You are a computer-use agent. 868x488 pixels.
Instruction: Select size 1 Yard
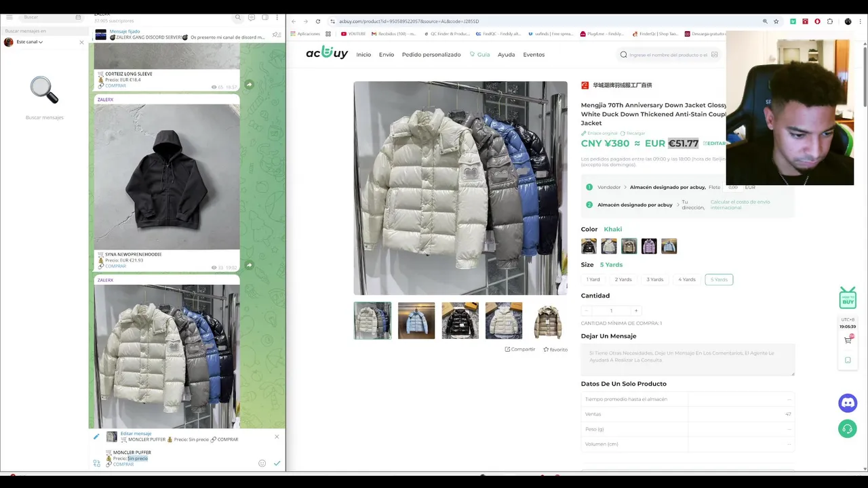593,279
